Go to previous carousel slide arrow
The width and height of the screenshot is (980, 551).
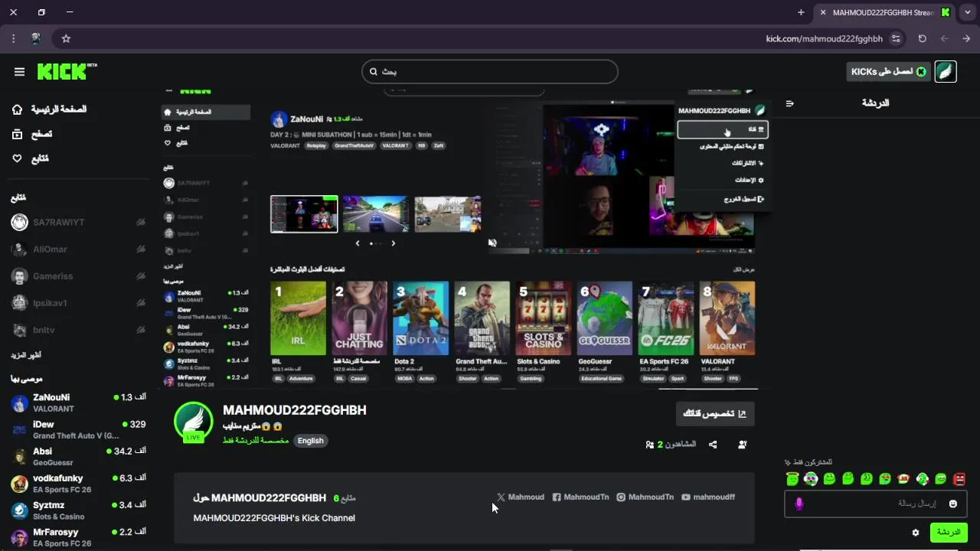[357, 243]
